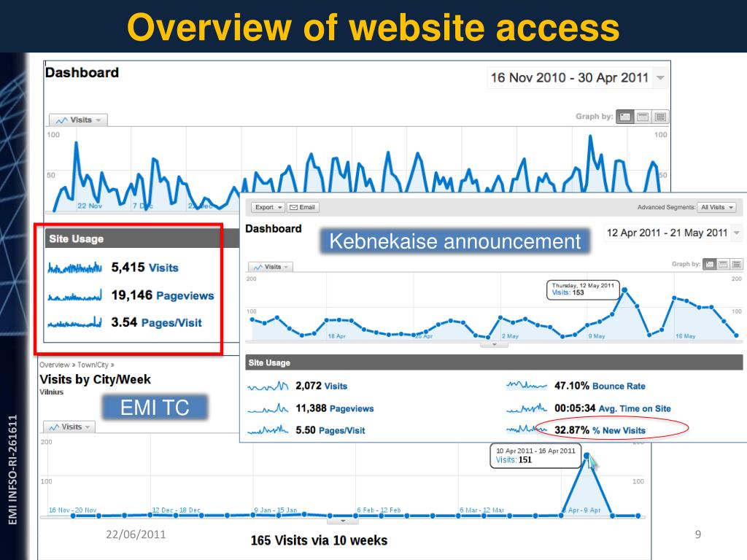This screenshot has height=560, width=747.
Task: Click the EMI TC label
Action: pyautogui.click(x=155, y=408)
